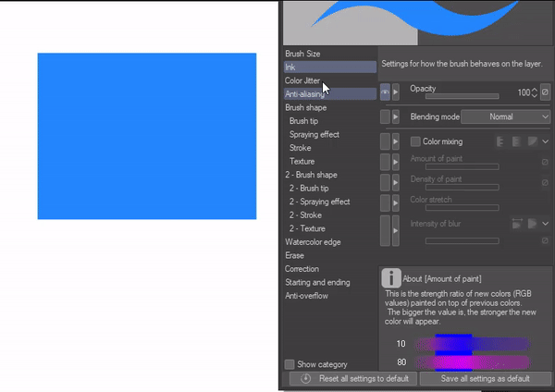The width and height of the screenshot is (555, 392).
Task: Enable the Color mixing checkbox
Action: (415, 141)
